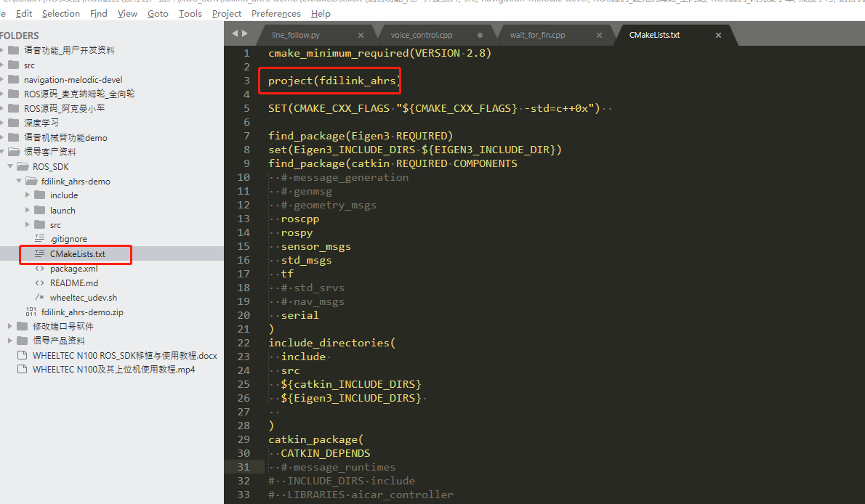This screenshot has height=504, width=865.
Task: Collapse the ROS_SDK folder
Action: [10, 166]
